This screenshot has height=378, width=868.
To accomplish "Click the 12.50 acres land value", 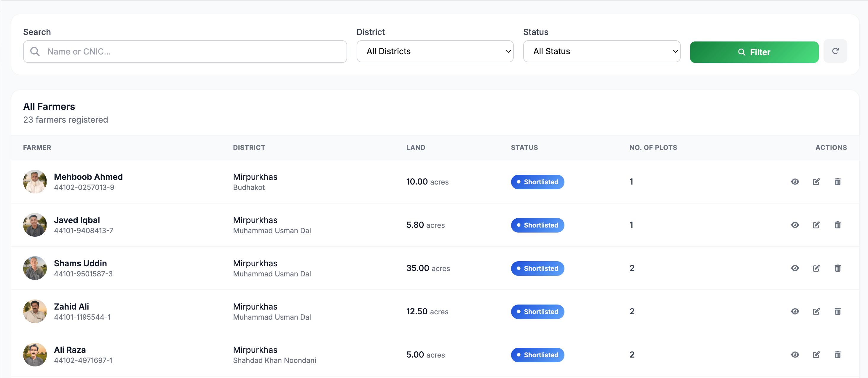I will [427, 311].
